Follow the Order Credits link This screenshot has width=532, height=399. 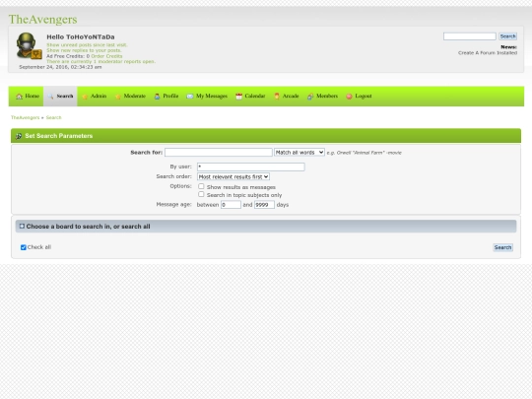(x=106, y=56)
